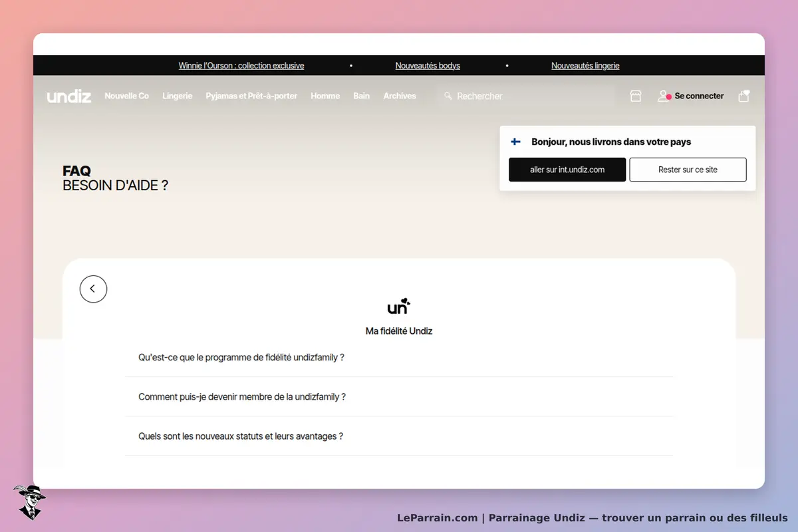Expand Quels sont les nouveaux statuts question
This screenshot has height=532, width=798.
399,436
